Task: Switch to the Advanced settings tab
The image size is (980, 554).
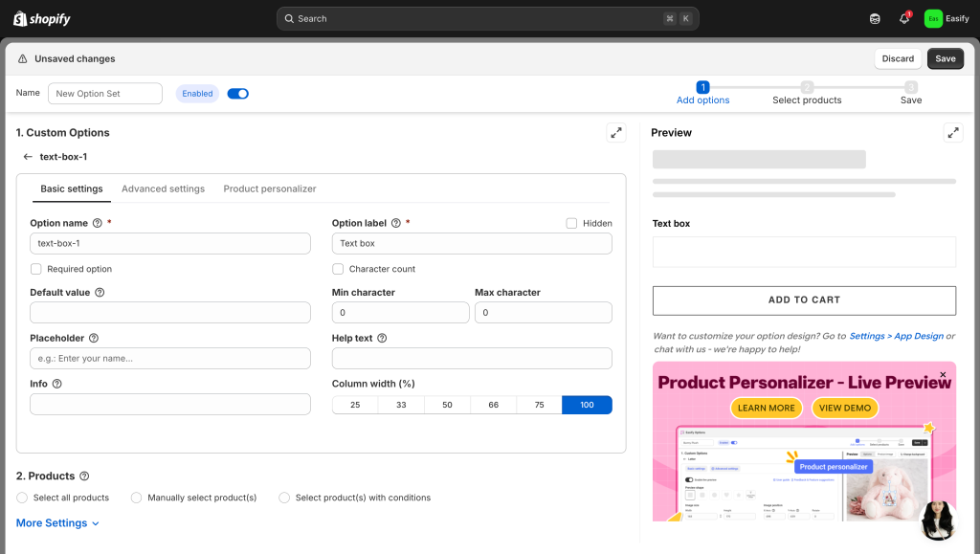Action: tap(163, 188)
